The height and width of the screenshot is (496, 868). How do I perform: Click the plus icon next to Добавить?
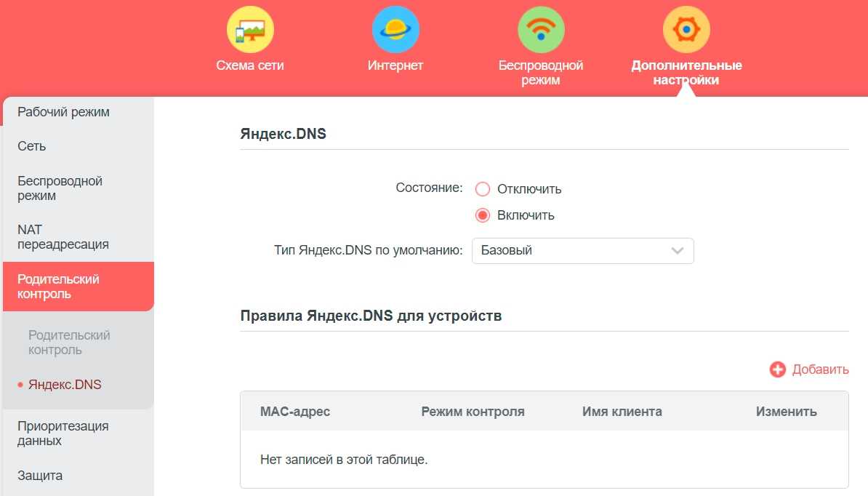click(x=778, y=369)
